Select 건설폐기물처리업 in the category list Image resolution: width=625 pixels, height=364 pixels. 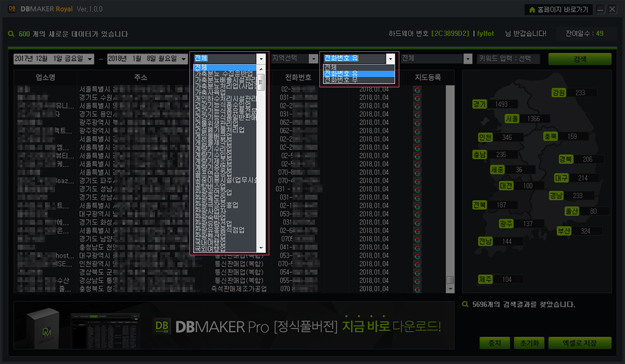[225, 130]
